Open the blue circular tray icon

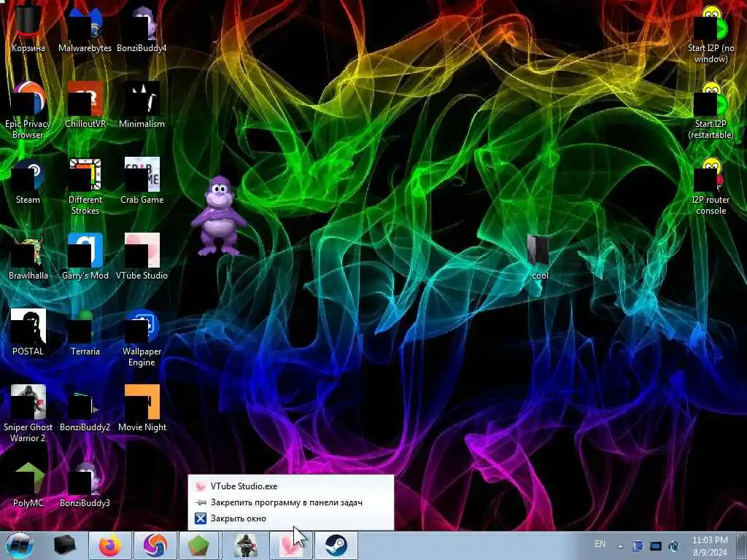coord(673,546)
